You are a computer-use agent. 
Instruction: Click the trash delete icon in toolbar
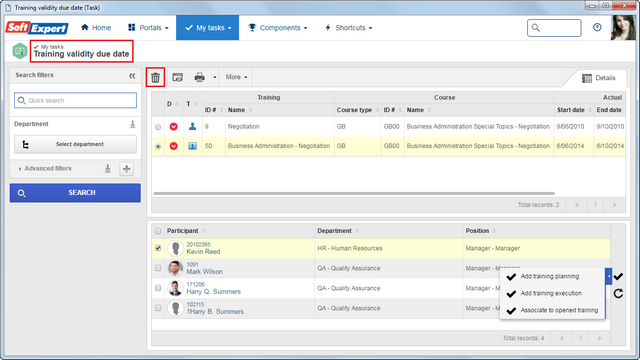(x=156, y=77)
